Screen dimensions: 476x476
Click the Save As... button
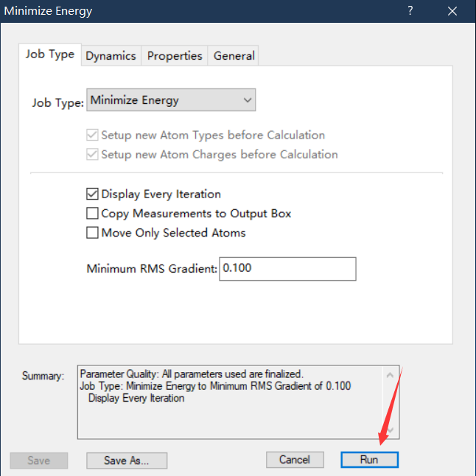[x=126, y=461]
